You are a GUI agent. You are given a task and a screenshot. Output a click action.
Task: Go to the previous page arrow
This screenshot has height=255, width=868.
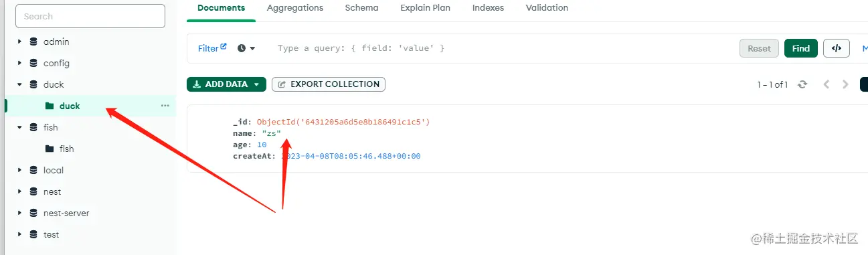point(827,84)
